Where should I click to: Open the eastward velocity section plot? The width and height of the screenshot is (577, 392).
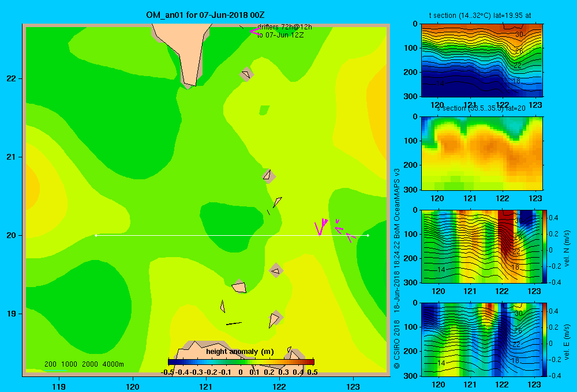(482, 340)
